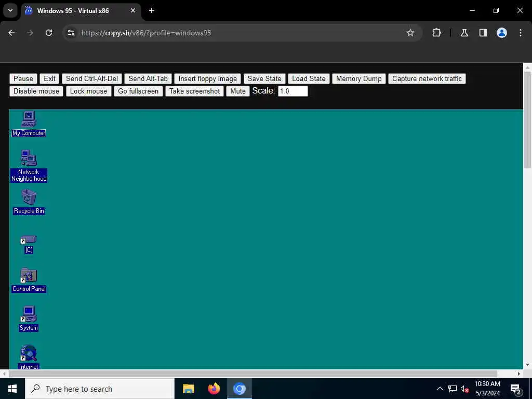Click the browser forward arrow
The image size is (532, 399).
click(x=30, y=33)
